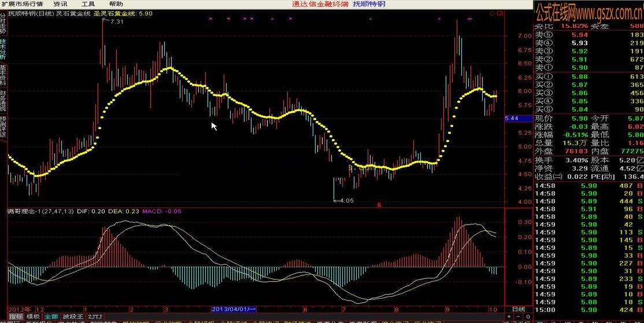644x323 pixels.
Task: Click the 换手 3.40% field
Action: [x=561, y=160]
